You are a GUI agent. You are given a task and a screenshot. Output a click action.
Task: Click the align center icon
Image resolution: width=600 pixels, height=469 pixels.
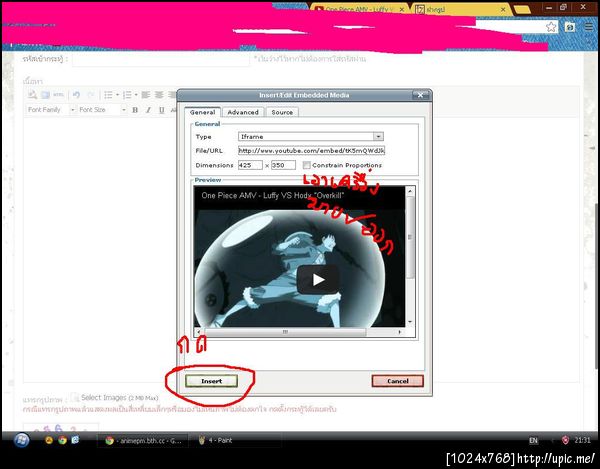coord(159,95)
